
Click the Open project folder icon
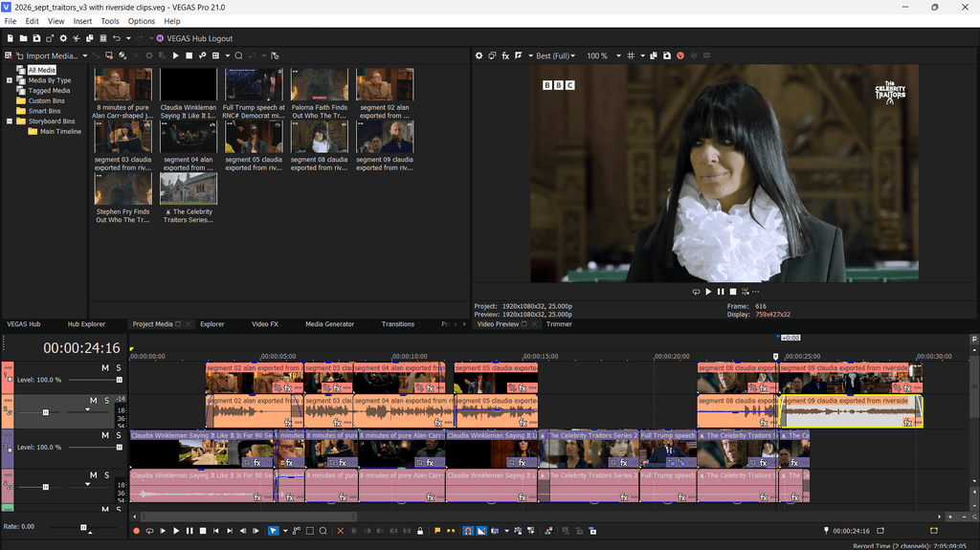pyautogui.click(x=23, y=38)
